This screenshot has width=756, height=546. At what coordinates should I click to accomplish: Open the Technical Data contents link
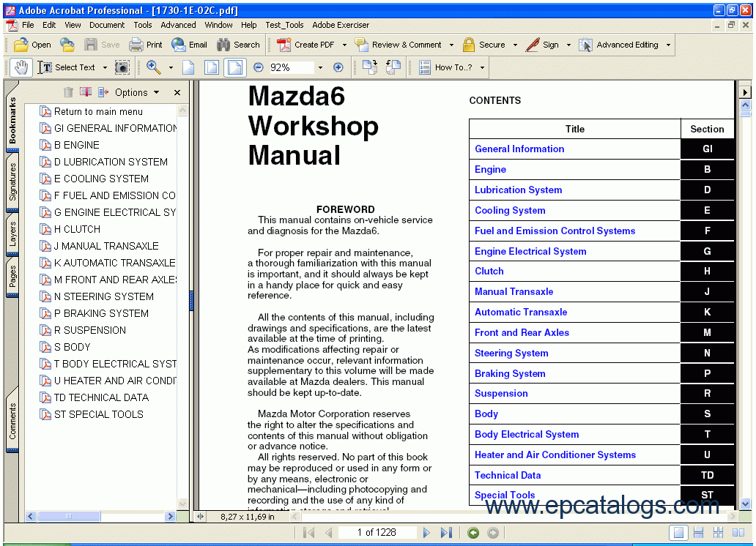(x=508, y=475)
